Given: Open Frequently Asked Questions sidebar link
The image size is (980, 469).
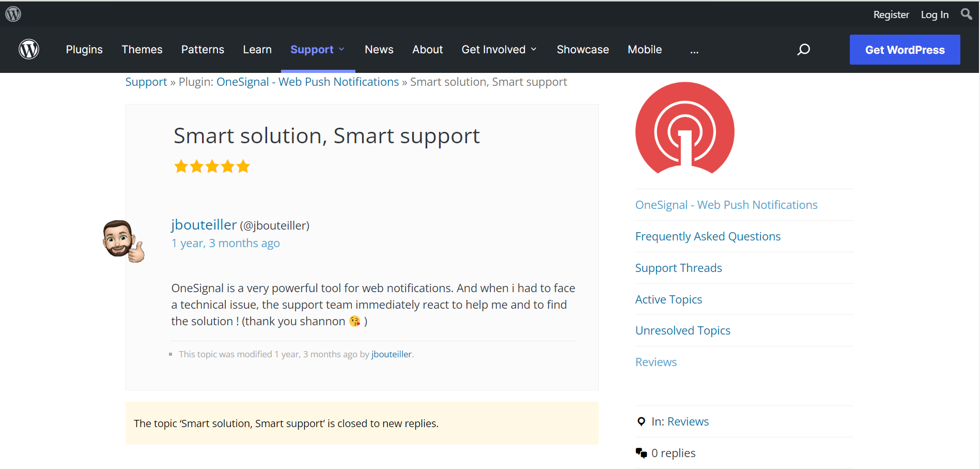Looking at the screenshot, I should pyautogui.click(x=708, y=236).
